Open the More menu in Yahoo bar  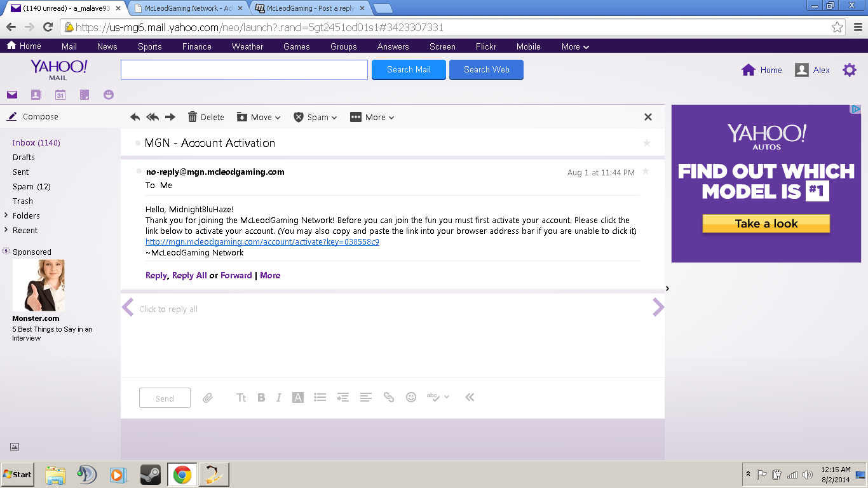pyautogui.click(x=575, y=46)
